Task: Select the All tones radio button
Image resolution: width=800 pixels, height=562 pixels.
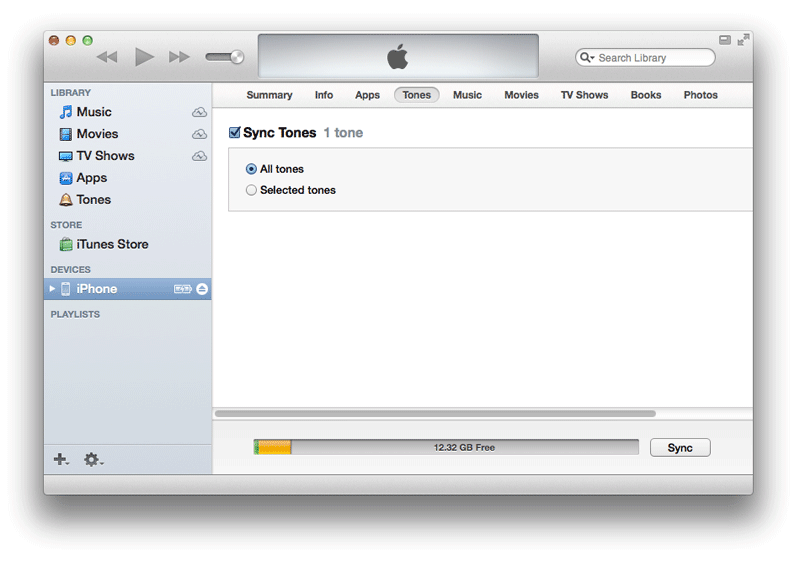Action: click(251, 169)
